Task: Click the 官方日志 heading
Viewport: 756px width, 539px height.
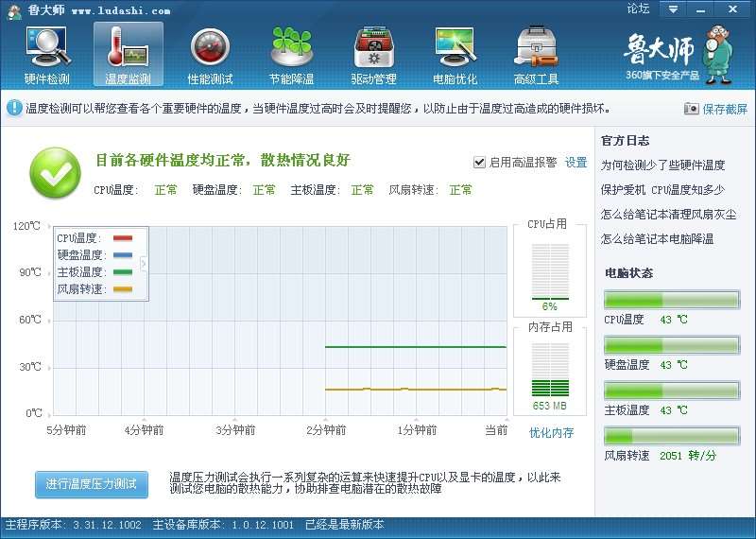Action: coord(626,140)
